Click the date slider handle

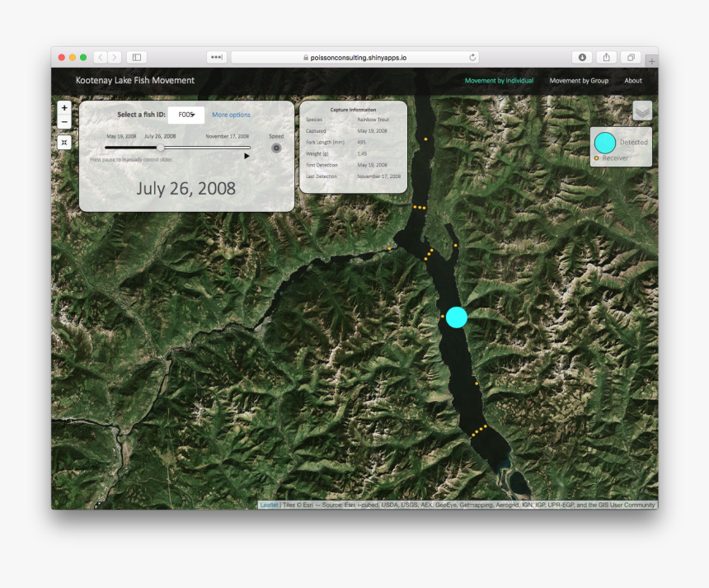160,148
